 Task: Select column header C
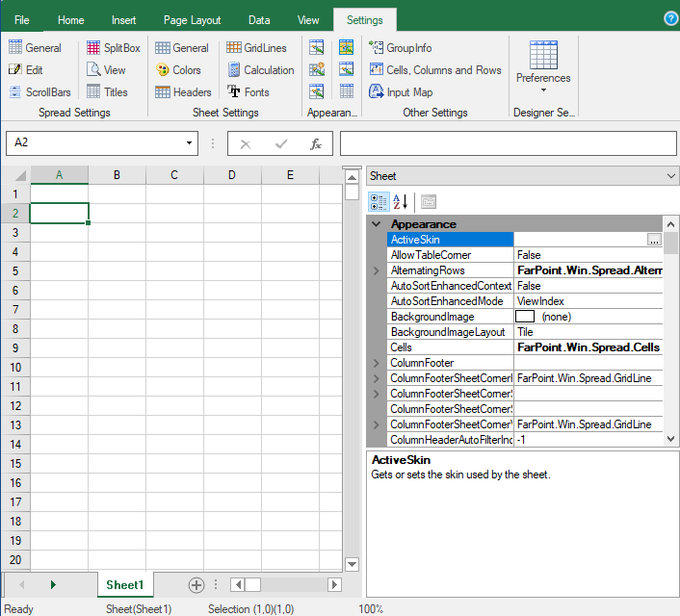tap(174, 175)
